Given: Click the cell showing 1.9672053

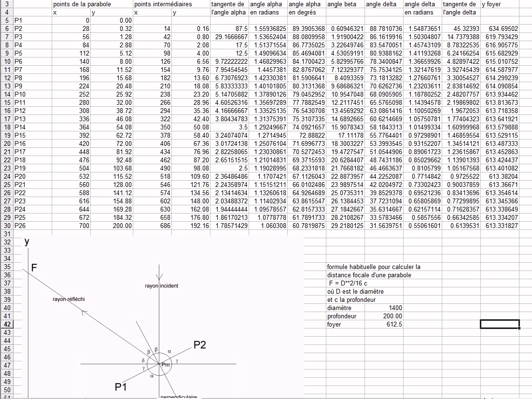Looking at the screenshot, I should [x=462, y=111].
